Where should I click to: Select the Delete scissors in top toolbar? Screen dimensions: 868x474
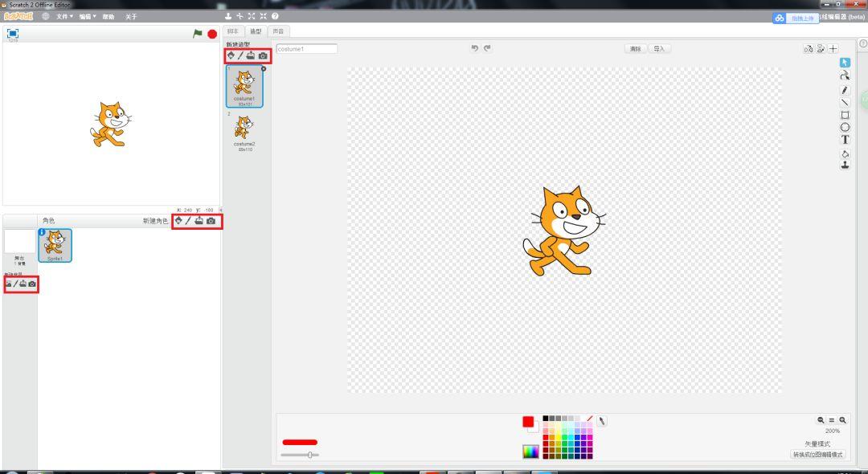tap(240, 17)
